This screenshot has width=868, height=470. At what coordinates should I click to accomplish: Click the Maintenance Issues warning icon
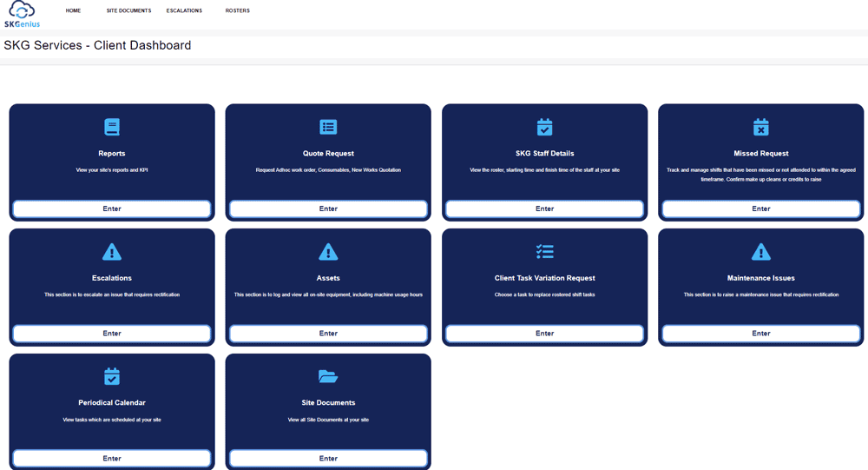[x=761, y=252]
